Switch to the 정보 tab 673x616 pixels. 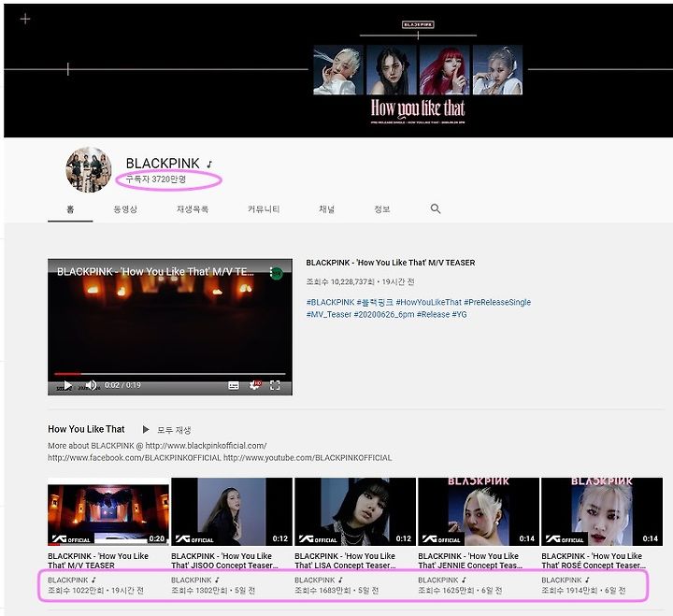pos(382,209)
